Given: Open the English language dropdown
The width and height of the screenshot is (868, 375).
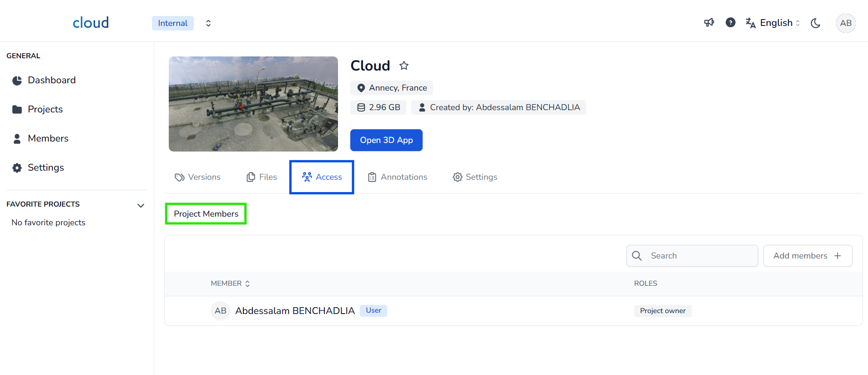Looking at the screenshot, I should click(773, 23).
